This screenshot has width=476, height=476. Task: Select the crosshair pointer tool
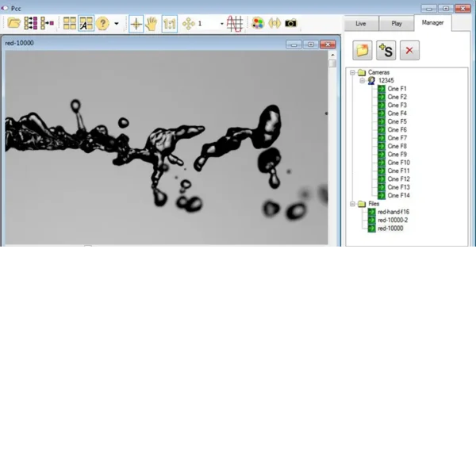[x=136, y=24]
